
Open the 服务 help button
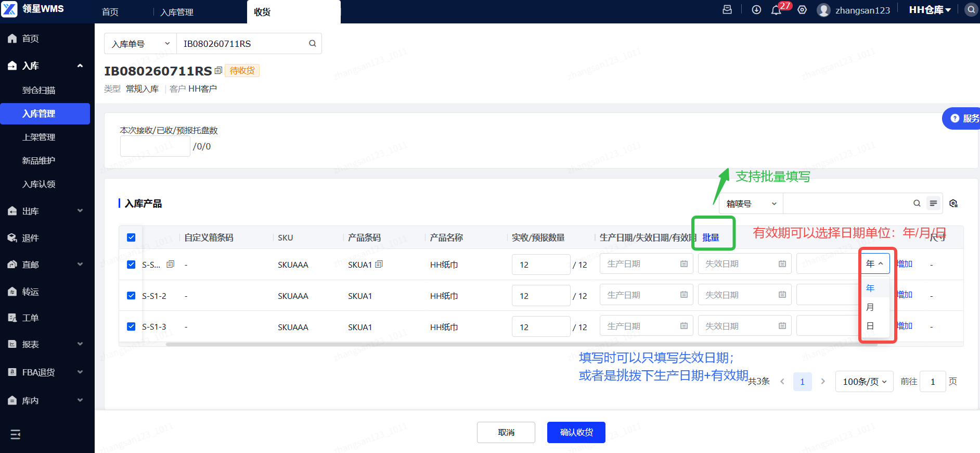point(961,118)
